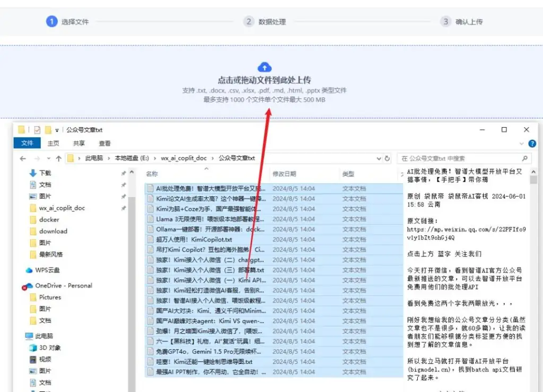This screenshot has width=543, height=392.
Task: Select file Ollama一键部署
Action: click(274, 229)
